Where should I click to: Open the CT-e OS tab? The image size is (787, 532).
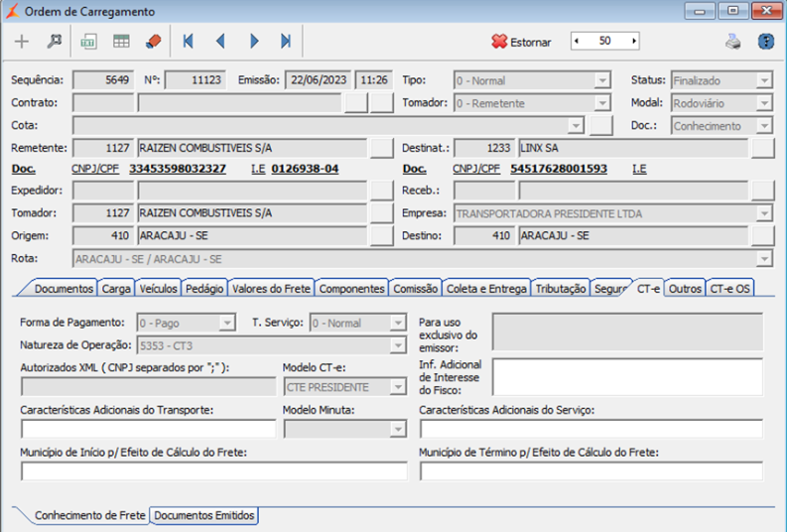pos(729,289)
